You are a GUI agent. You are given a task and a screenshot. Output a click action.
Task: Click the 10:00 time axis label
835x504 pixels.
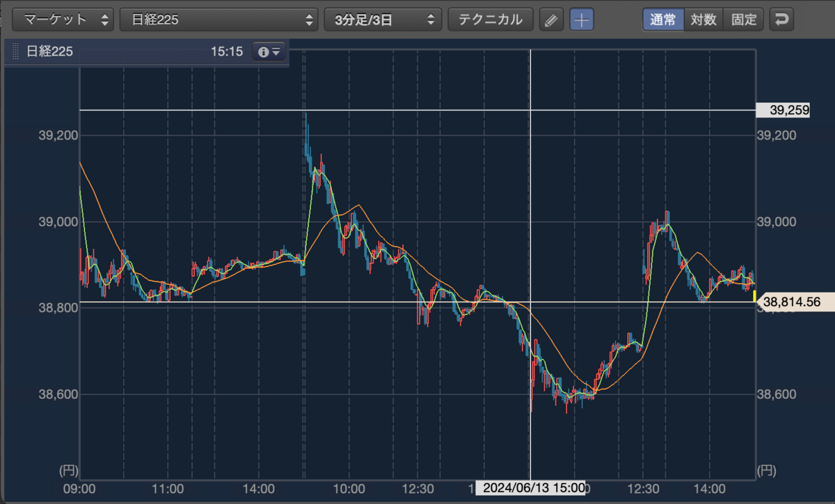point(349,488)
